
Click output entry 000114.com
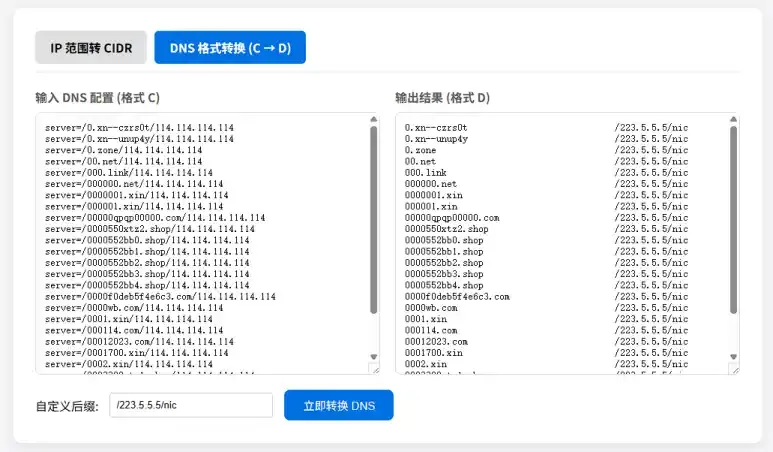[431, 330]
